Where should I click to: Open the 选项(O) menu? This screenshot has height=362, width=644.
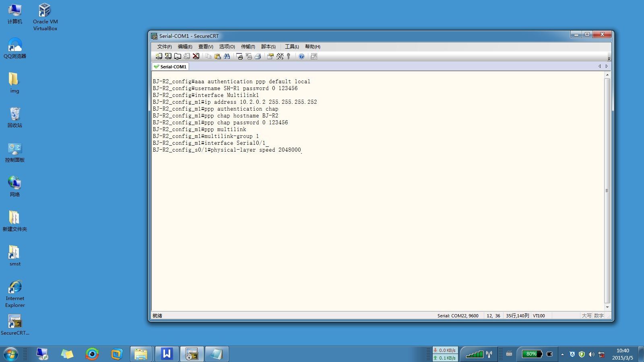click(x=227, y=47)
